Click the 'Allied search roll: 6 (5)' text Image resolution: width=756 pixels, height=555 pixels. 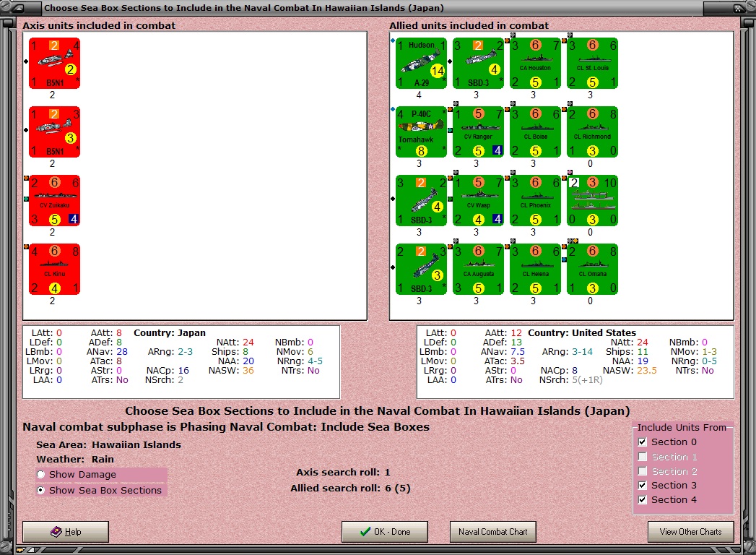point(350,489)
